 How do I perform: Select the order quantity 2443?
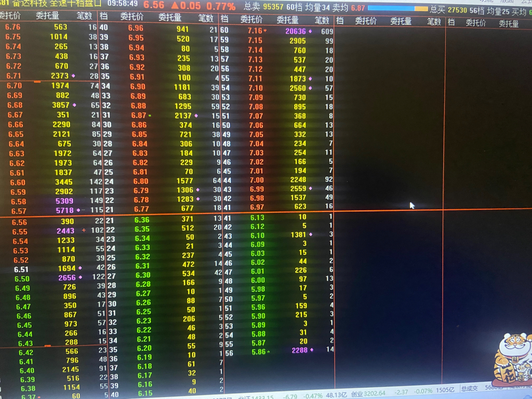click(x=65, y=231)
